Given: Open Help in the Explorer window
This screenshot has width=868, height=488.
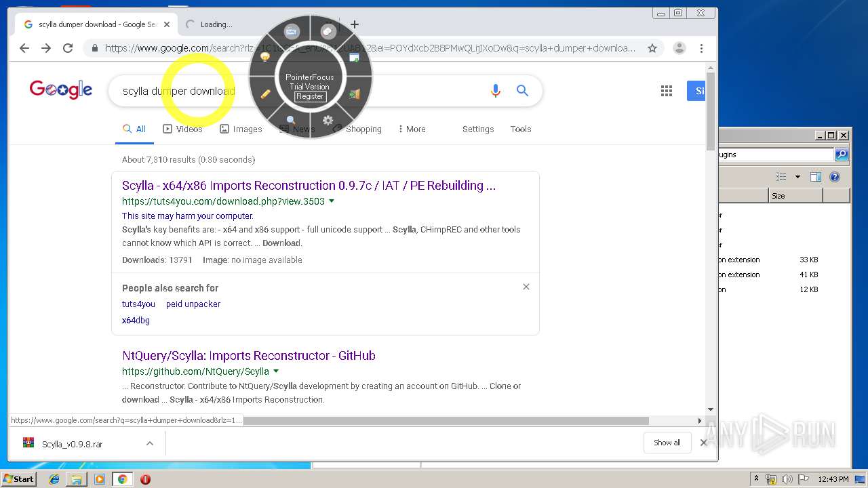Looking at the screenshot, I should (835, 177).
